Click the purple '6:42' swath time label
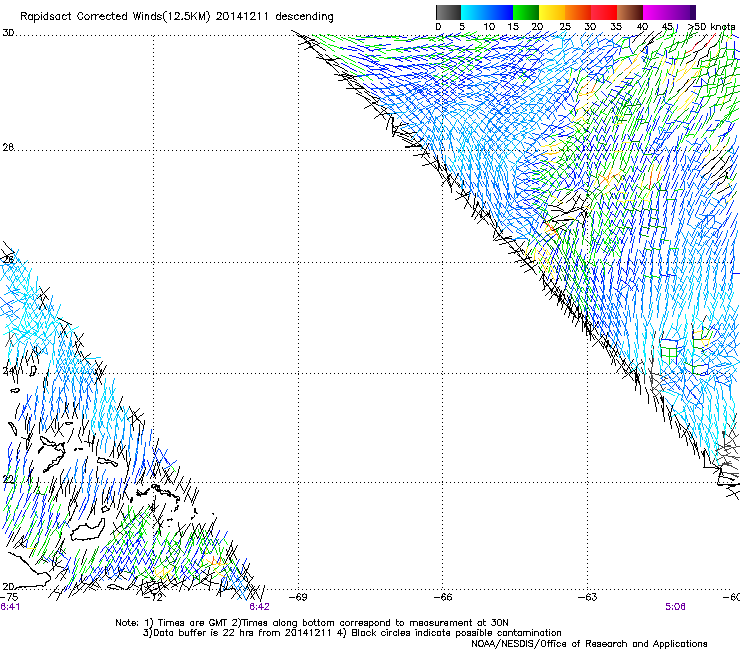Viewport: 740px width, 650px height. (x=259, y=607)
